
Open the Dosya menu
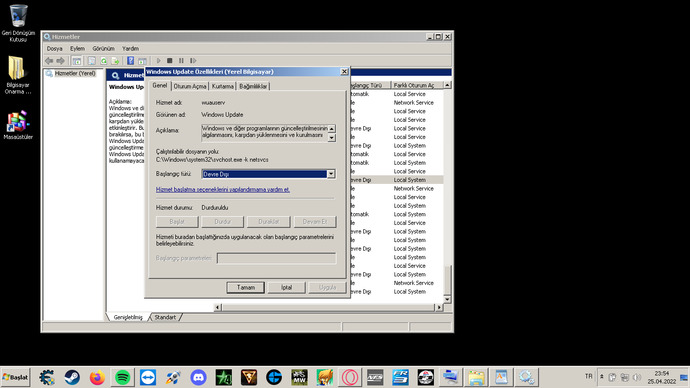point(55,48)
